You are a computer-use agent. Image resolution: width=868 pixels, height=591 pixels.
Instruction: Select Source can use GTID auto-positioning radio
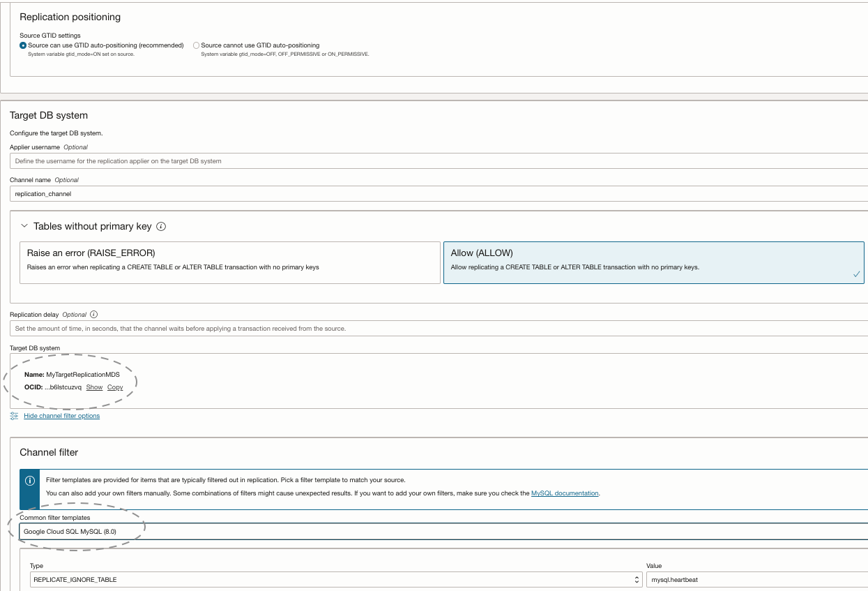tap(23, 45)
